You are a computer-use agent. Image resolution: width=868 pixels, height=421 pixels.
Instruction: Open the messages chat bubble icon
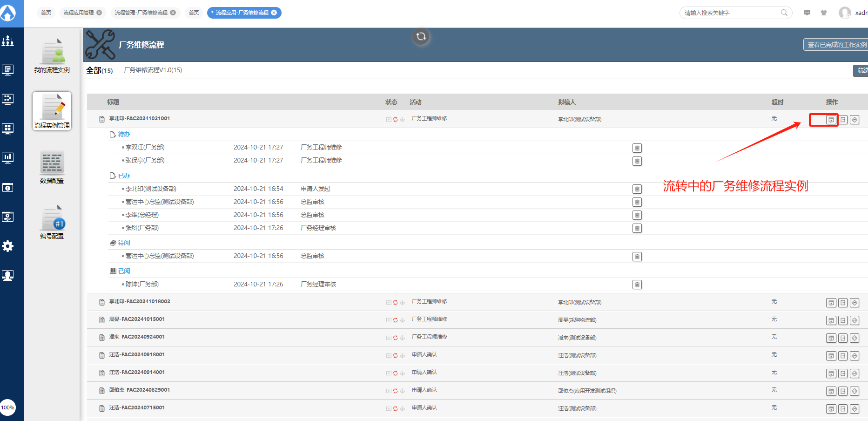click(x=807, y=13)
